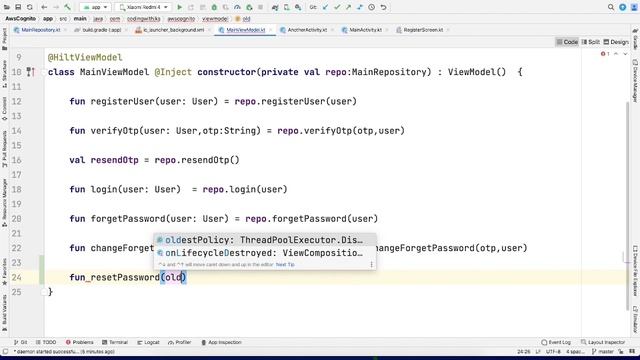640x360 pixels.
Task: Click the Show History clock icon
Action: click(x=371, y=7)
